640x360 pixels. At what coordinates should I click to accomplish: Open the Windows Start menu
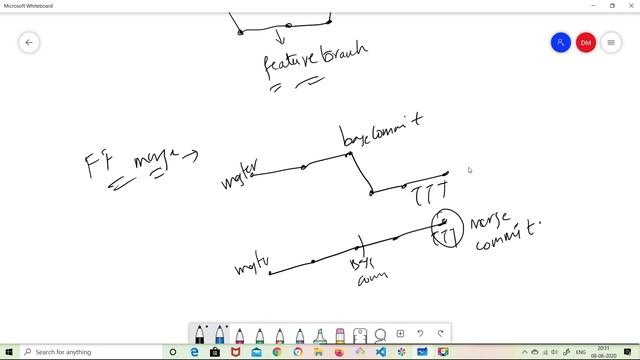[9, 352]
